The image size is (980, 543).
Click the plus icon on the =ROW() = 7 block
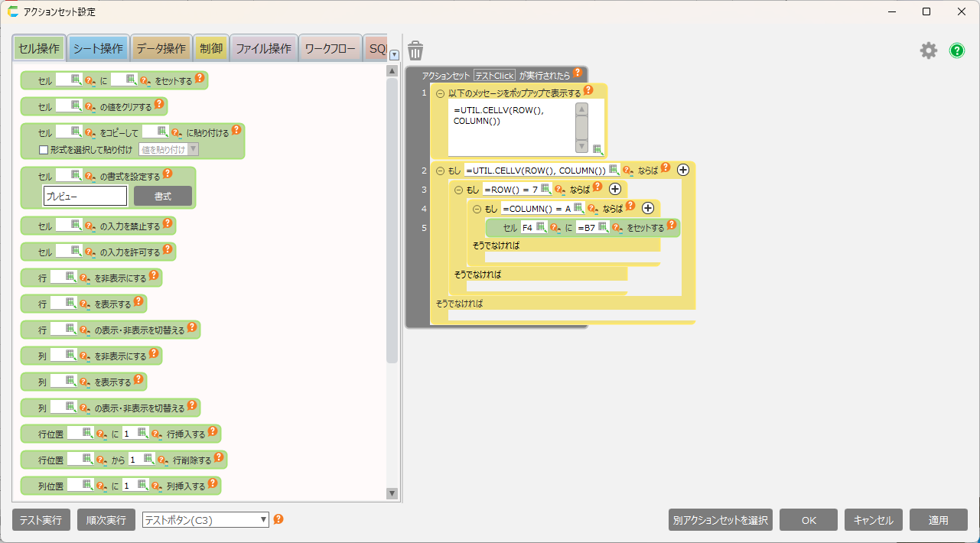point(614,189)
